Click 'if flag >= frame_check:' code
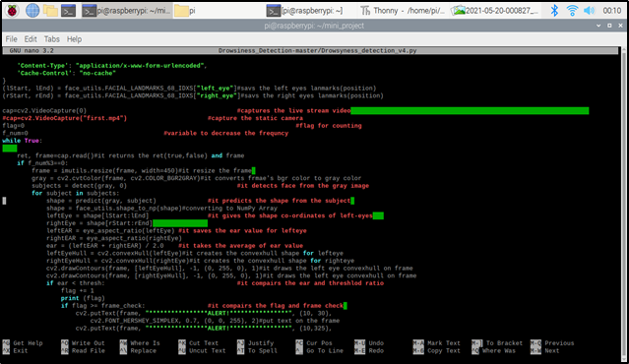Viewport: 629px width, 364px height. [x=102, y=306]
